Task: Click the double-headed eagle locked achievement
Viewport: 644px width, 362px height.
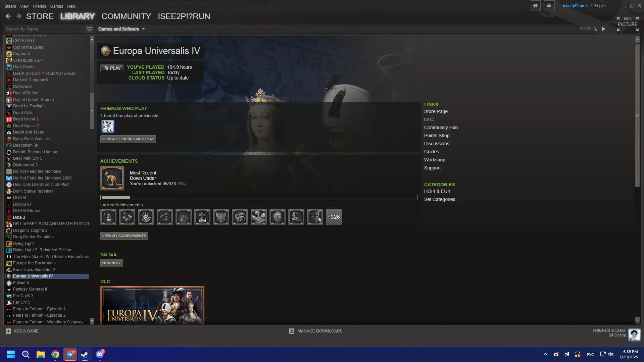Action: pos(221,217)
